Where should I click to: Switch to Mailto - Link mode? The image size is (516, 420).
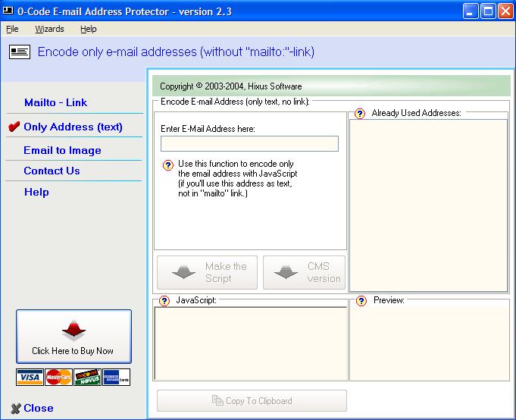[55, 102]
